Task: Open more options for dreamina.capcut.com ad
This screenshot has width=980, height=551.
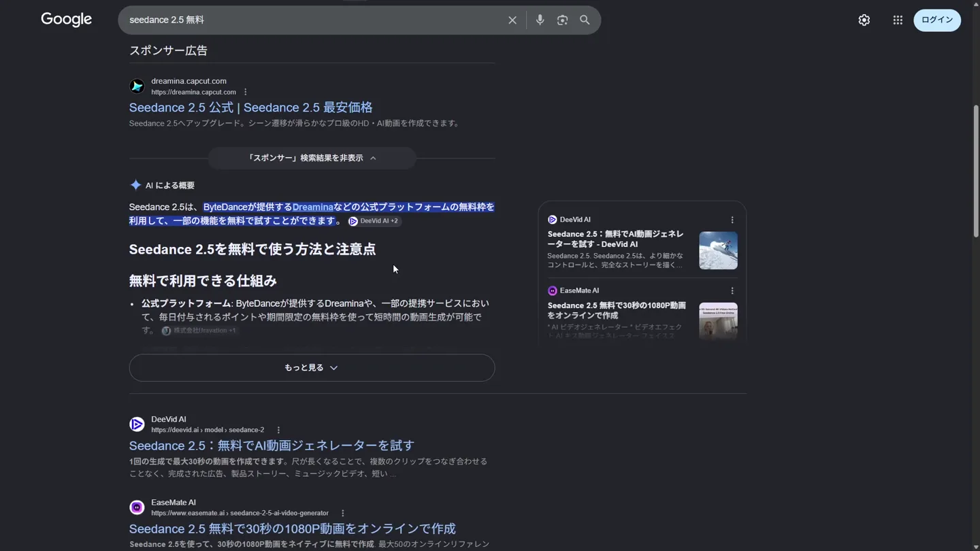Action: pos(246,93)
